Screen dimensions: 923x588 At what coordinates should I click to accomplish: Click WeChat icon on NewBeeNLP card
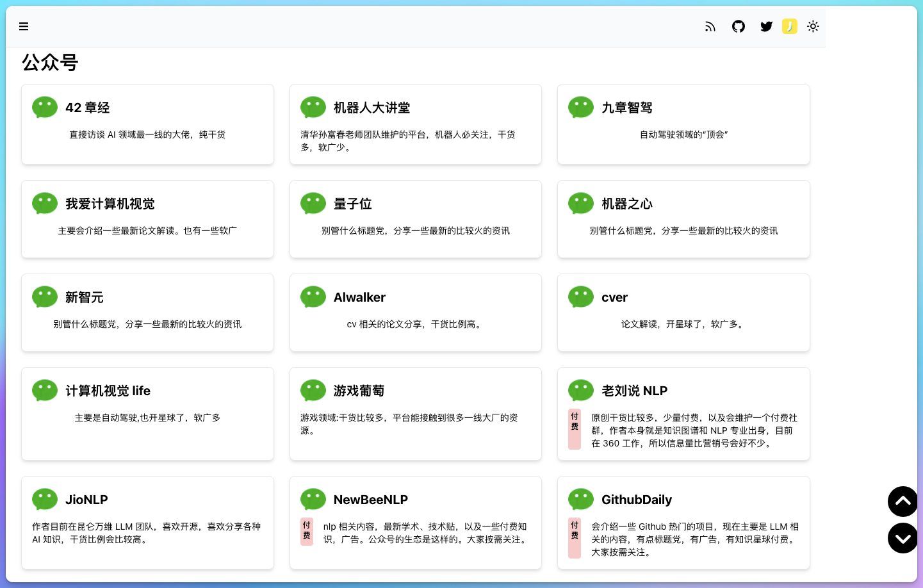click(313, 500)
